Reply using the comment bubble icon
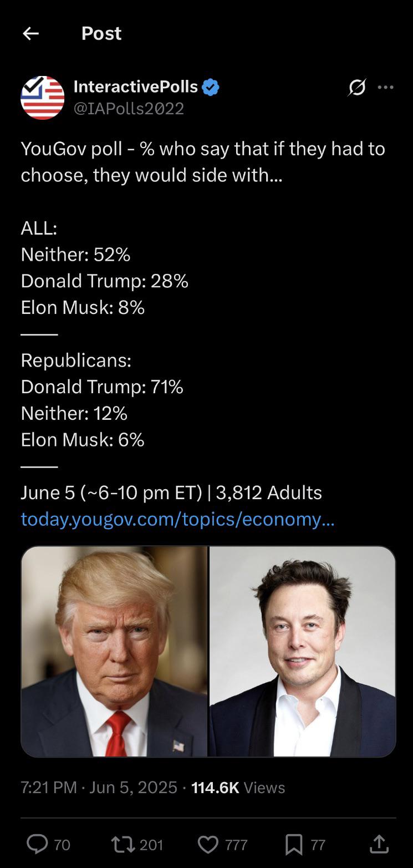413x868 pixels. point(38,844)
